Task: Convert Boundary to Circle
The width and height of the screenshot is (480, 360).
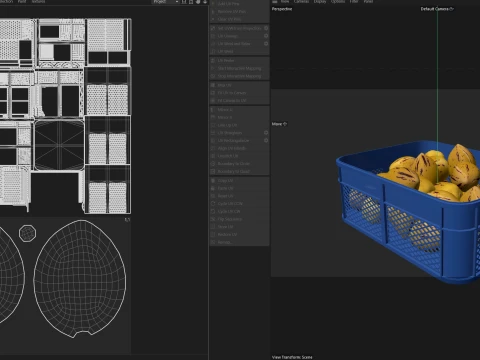Action: [239, 164]
